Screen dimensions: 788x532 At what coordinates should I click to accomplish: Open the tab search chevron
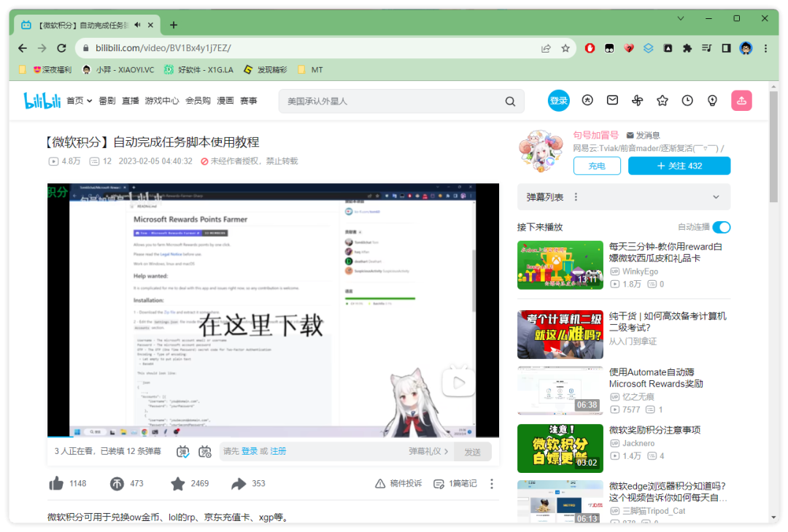[x=681, y=18]
